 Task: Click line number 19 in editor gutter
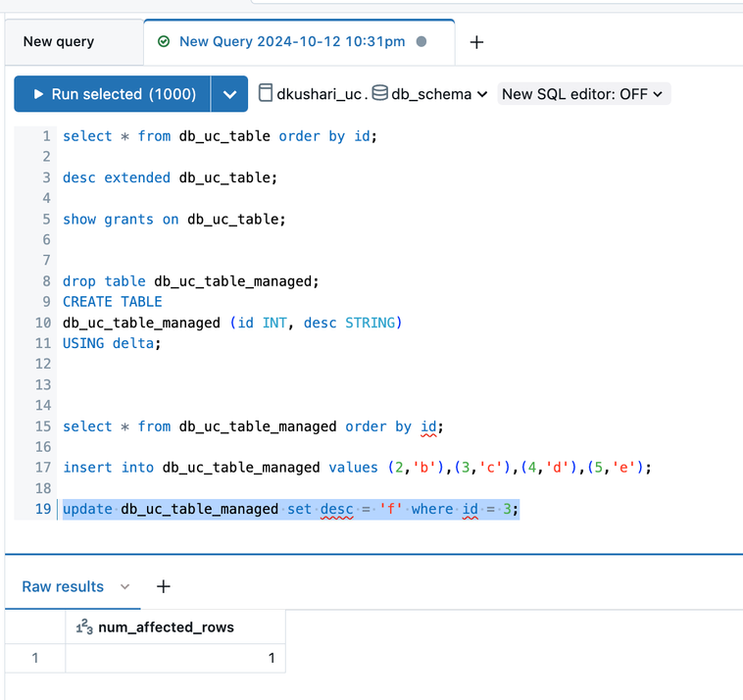[x=42, y=509]
